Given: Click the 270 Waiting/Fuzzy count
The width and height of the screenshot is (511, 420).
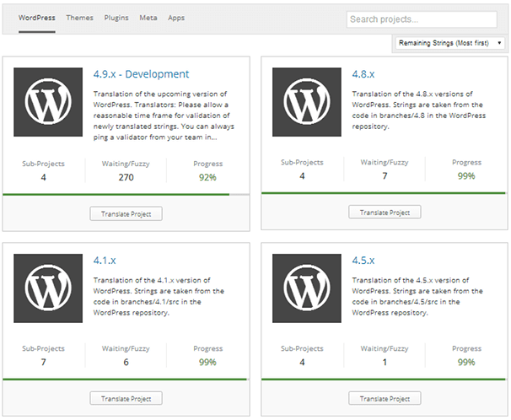Looking at the screenshot, I should tap(126, 177).
